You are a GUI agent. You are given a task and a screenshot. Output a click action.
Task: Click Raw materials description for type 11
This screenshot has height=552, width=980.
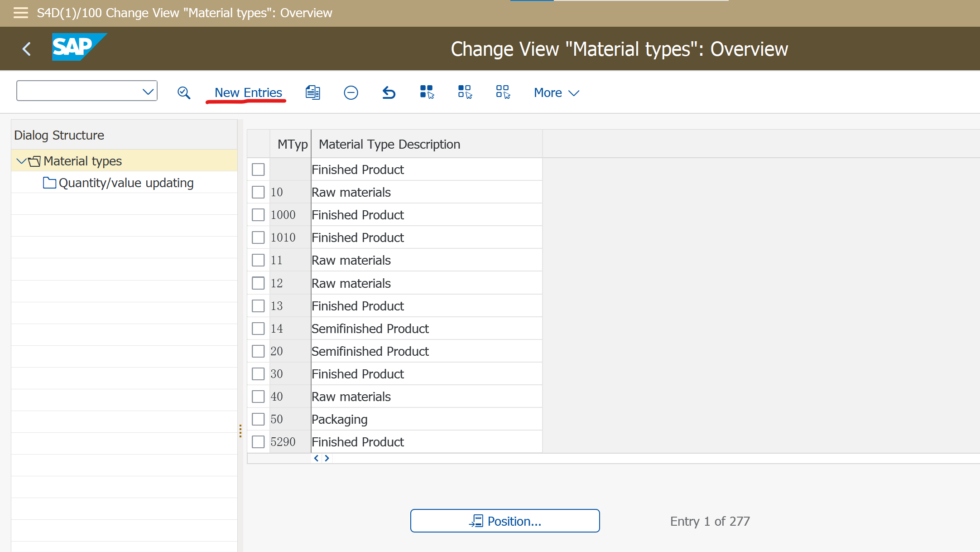coord(427,260)
